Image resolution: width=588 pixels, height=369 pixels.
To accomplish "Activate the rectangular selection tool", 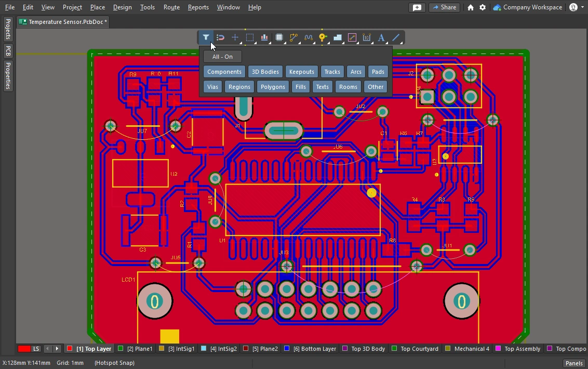I will [x=250, y=37].
